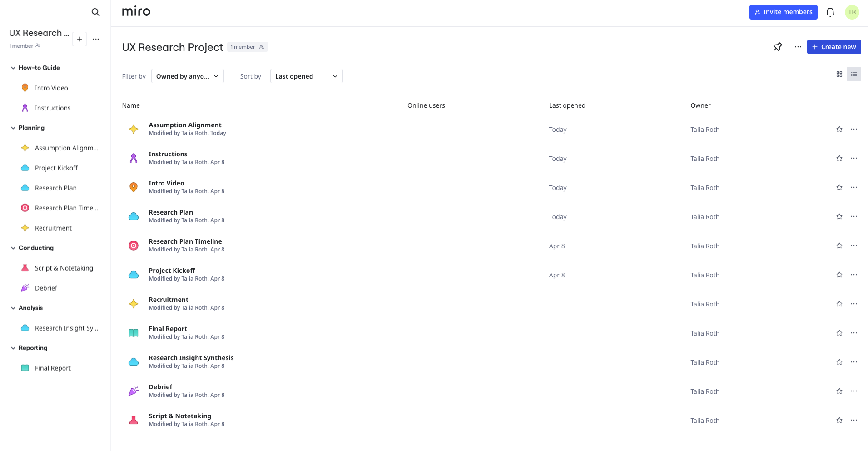This screenshot has height=451, width=868.
Task: Click the Online users column header
Action: tap(426, 105)
